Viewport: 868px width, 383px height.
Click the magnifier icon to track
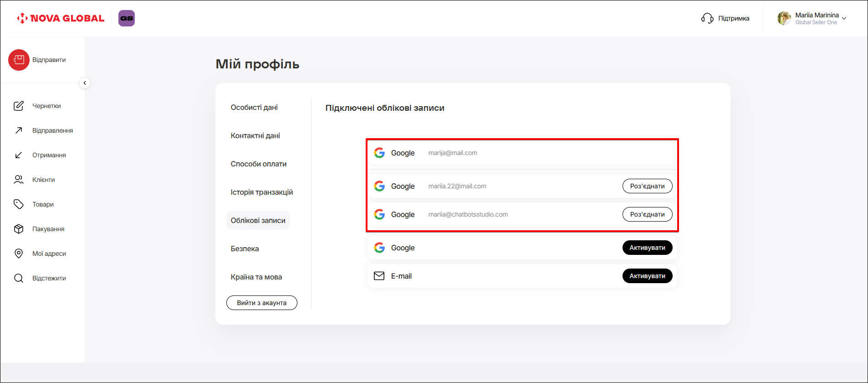point(19,278)
